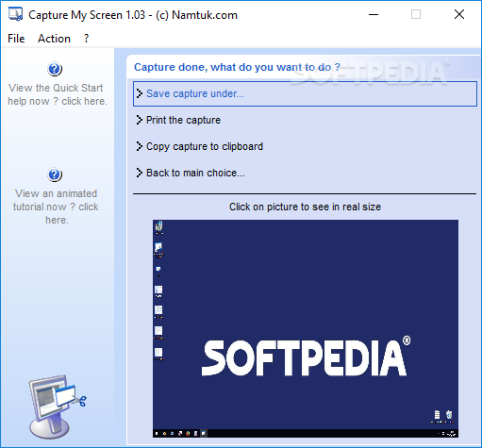482x448 pixels.
Task: Click the capture preview picture for real size
Action: [306, 328]
